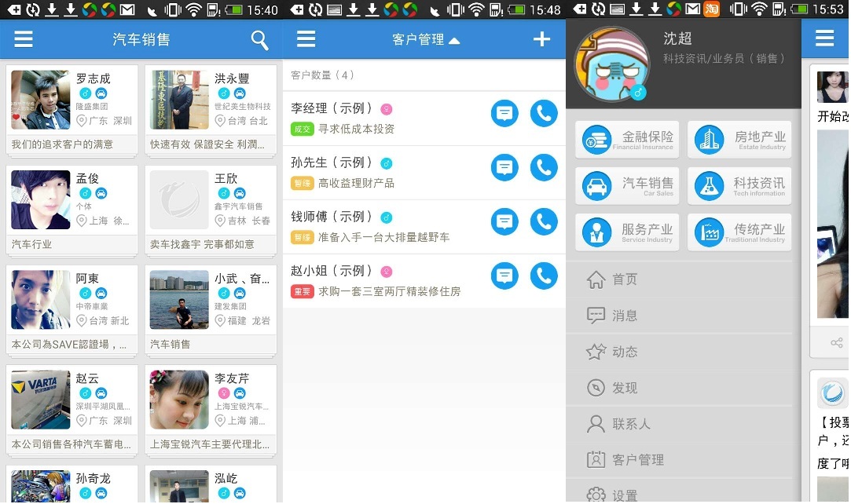Tap female gender icon on 李友芹 card

tap(224, 393)
